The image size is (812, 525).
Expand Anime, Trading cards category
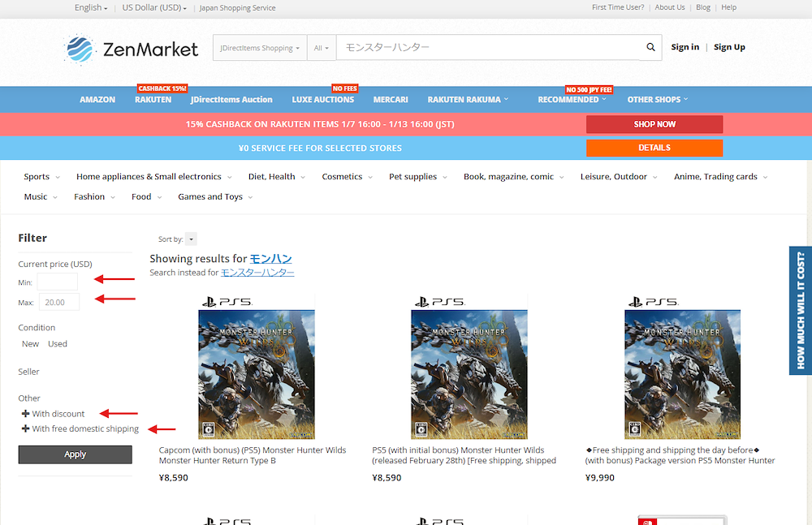pyautogui.click(x=720, y=177)
